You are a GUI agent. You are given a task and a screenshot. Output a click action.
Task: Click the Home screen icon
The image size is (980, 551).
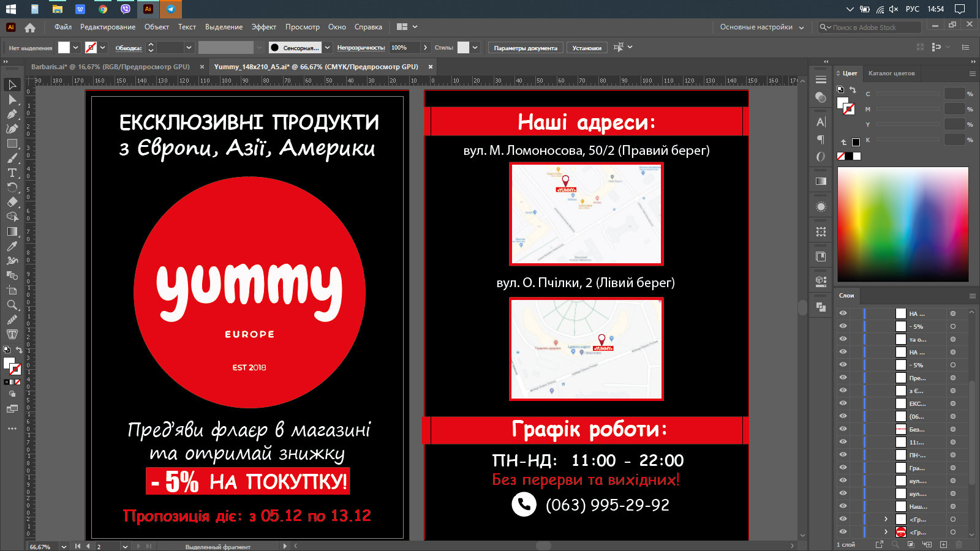[x=30, y=28]
